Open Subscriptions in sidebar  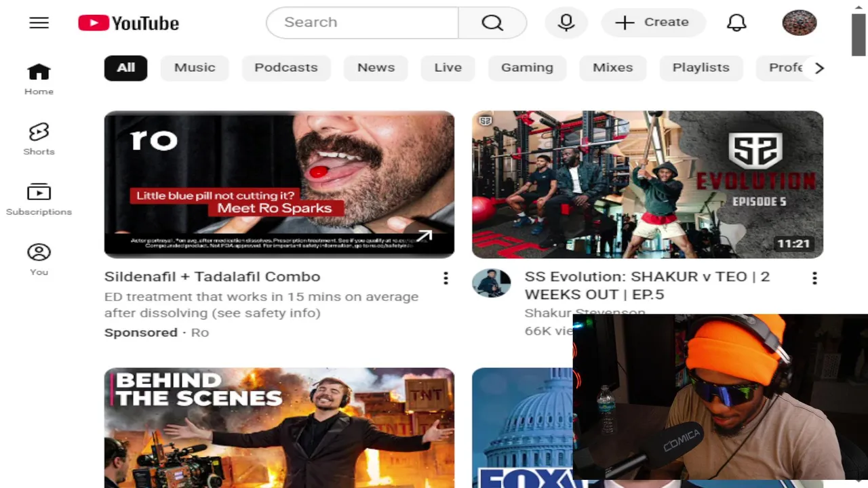(39, 200)
